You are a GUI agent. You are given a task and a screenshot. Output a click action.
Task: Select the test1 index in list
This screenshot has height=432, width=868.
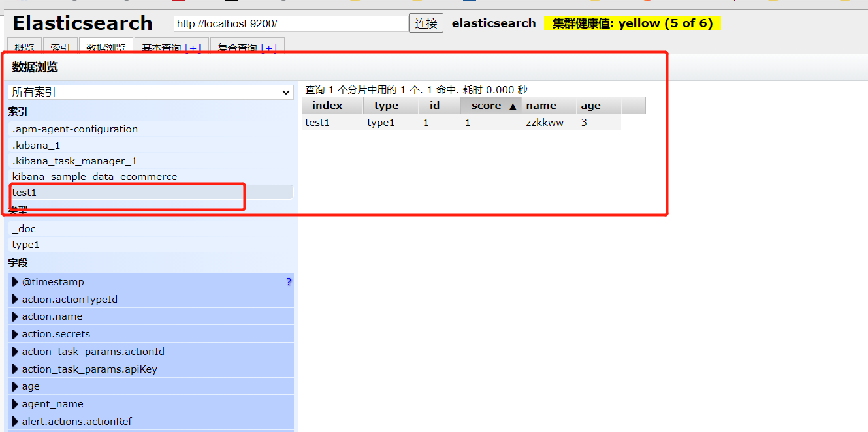click(x=151, y=193)
